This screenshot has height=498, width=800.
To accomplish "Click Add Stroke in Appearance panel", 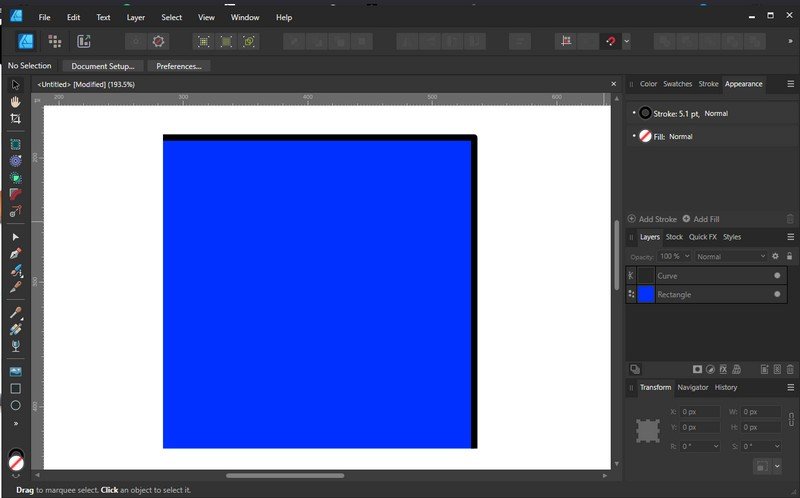I will 653,219.
